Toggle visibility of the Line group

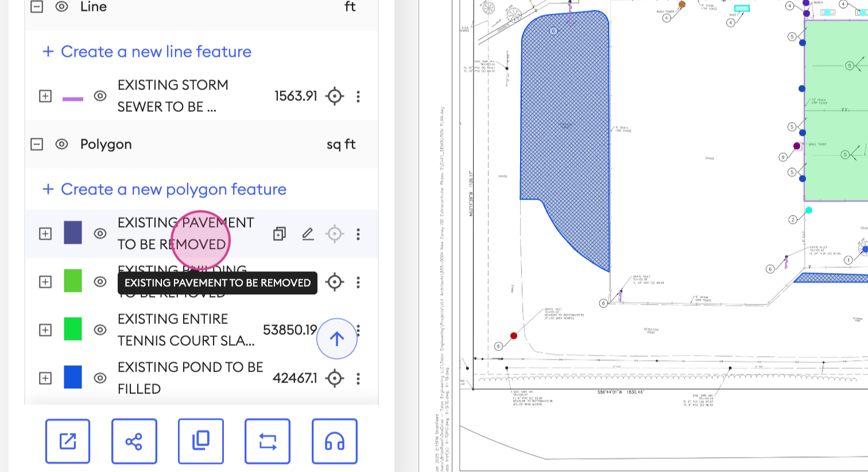point(61,6)
